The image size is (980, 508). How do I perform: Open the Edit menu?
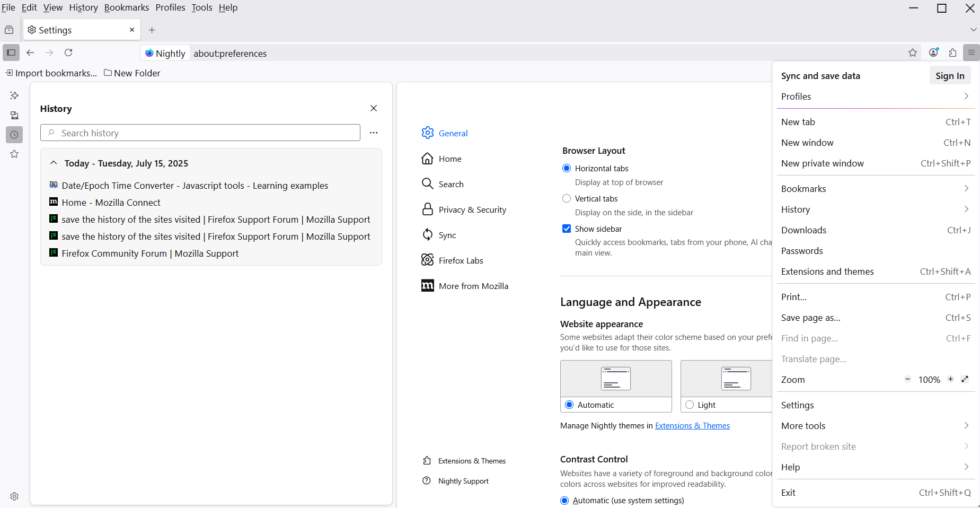point(29,7)
